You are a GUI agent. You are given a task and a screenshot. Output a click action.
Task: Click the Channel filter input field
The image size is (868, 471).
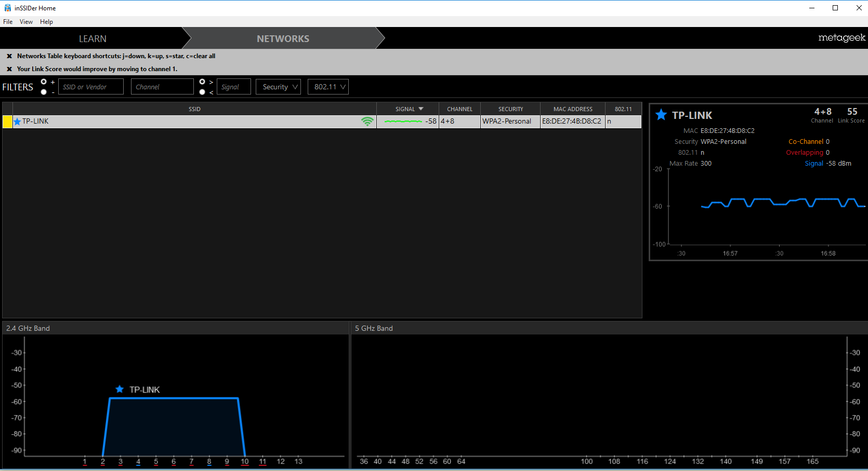point(162,87)
